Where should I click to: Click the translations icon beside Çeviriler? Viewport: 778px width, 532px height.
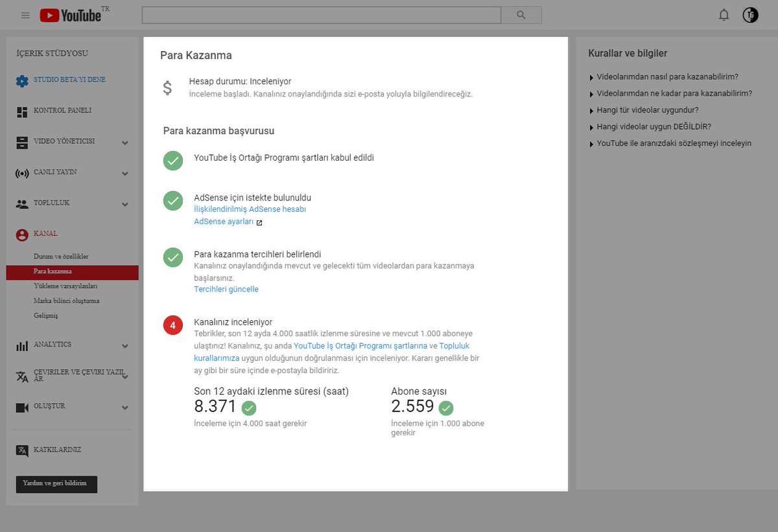coord(22,376)
